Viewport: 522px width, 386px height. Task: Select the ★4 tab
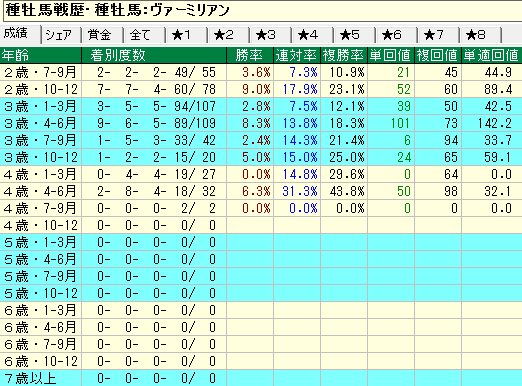(x=313, y=35)
